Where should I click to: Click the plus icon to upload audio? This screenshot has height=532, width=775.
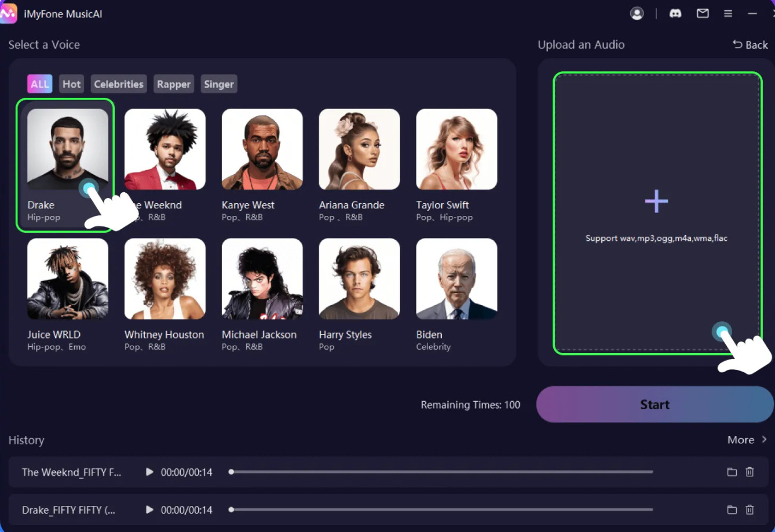point(656,201)
